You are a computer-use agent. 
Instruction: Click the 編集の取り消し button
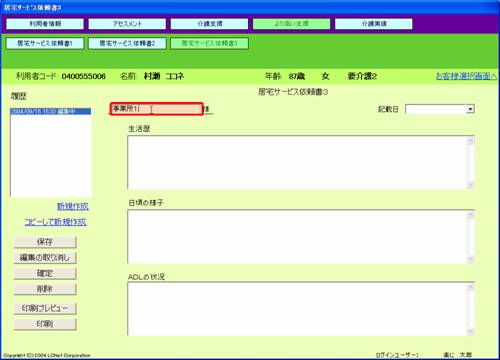45,258
